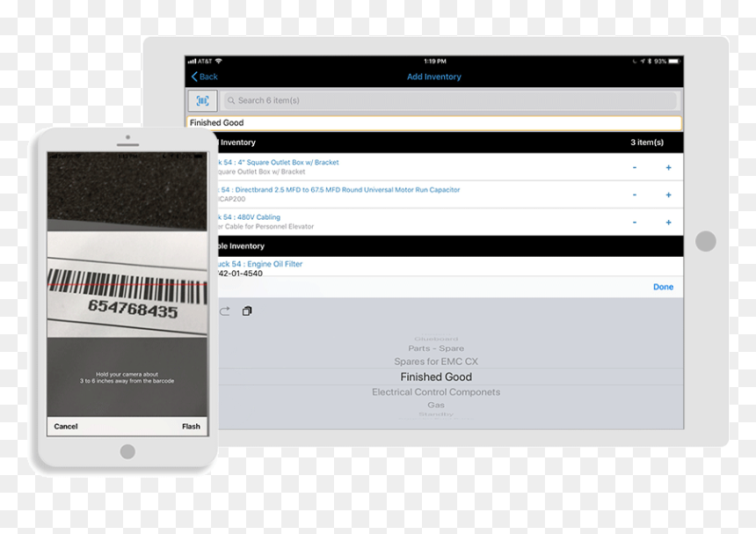Image resolution: width=756 pixels, height=534 pixels.
Task: Tap the phone home button
Action: (x=127, y=451)
